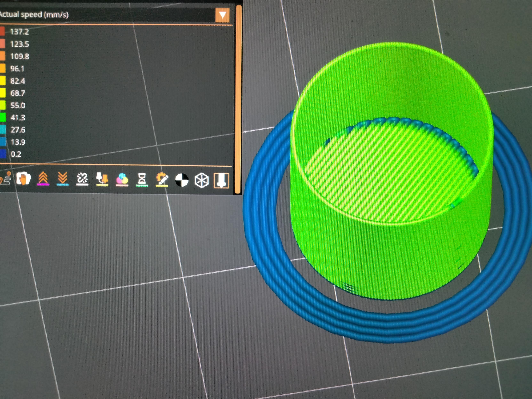This screenshot has width=532, height=399.
Task: Click the 0.2 dark blue swatch
Action: tap(3, 154)
